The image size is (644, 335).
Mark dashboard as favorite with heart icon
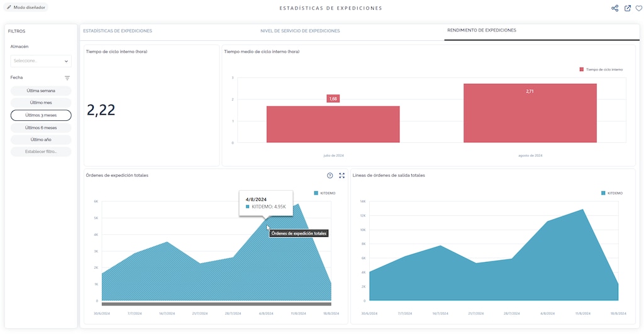pos(638,8)
